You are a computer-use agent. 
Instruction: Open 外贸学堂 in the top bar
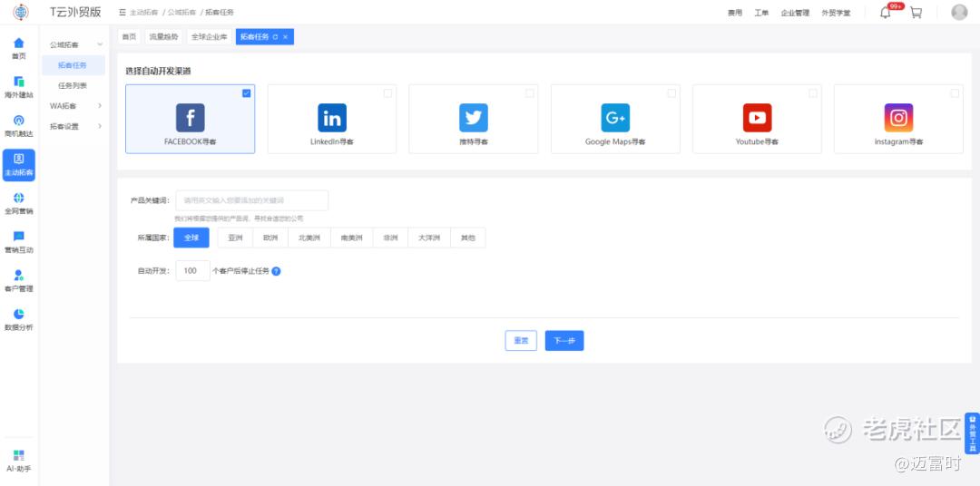point(836,13)
